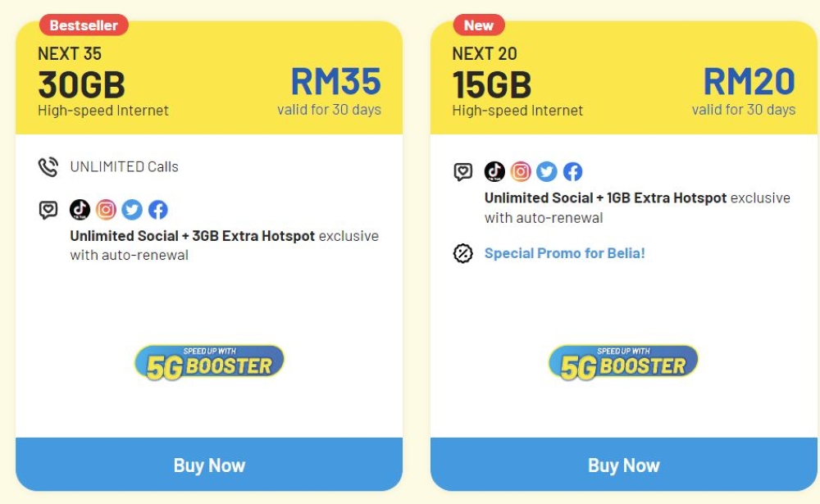Click the 5G Booster banner under NEXT 35

(209, 361)
